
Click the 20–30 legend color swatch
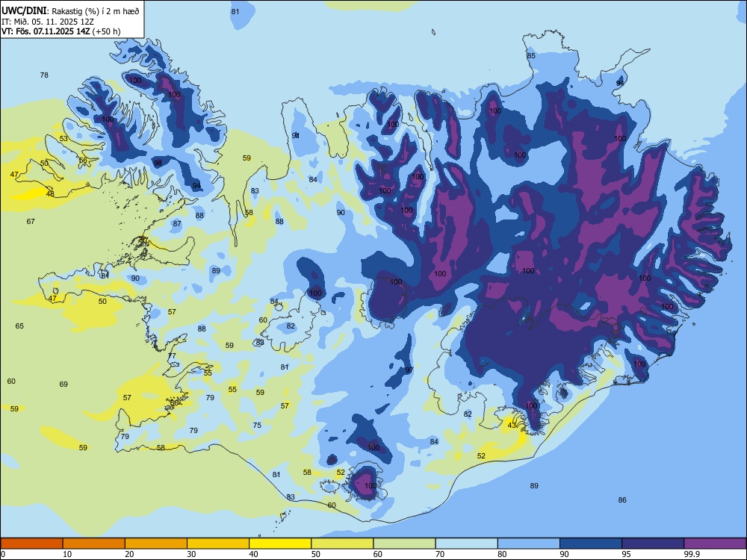coord(156,544)
